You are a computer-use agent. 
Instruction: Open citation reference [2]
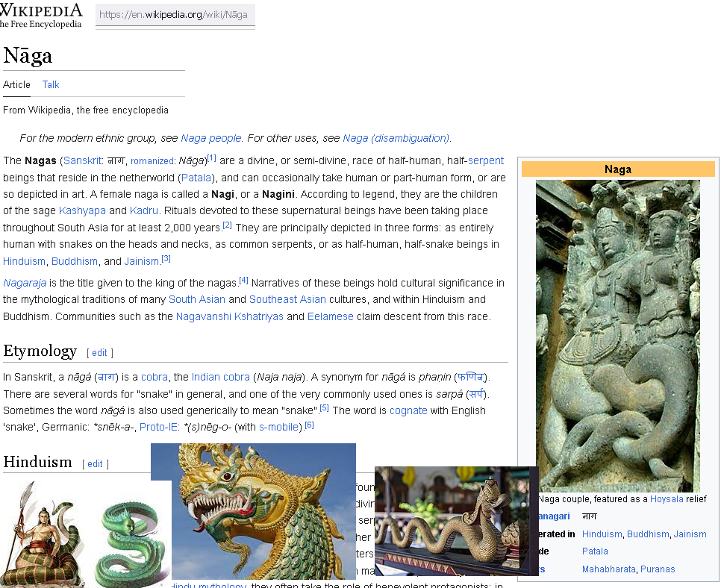point(227,225)
